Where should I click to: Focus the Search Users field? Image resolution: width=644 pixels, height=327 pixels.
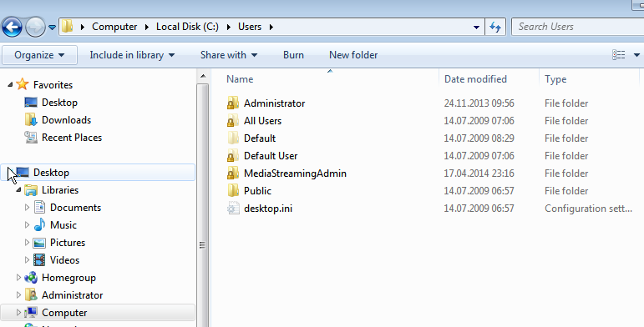point(578,27)
